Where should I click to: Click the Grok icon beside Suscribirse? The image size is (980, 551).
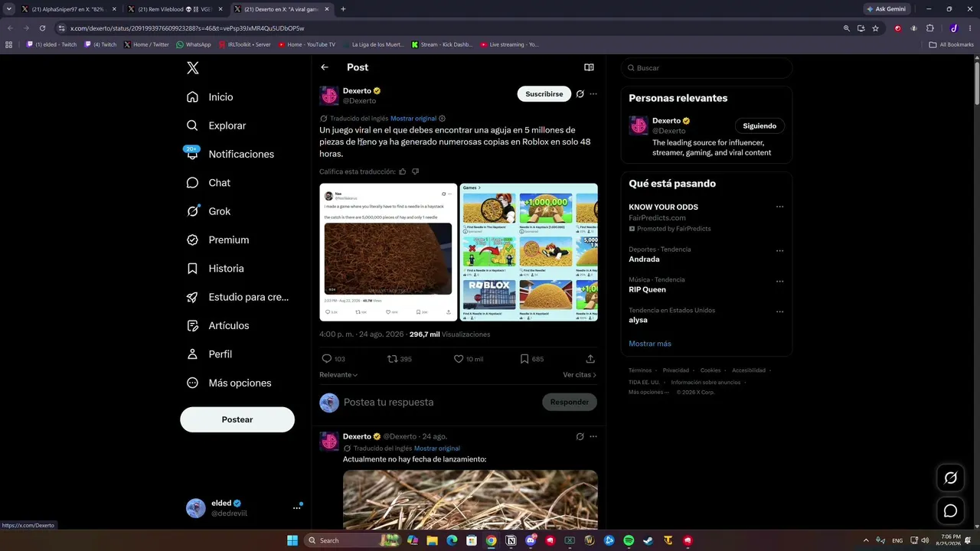[580, 94]
